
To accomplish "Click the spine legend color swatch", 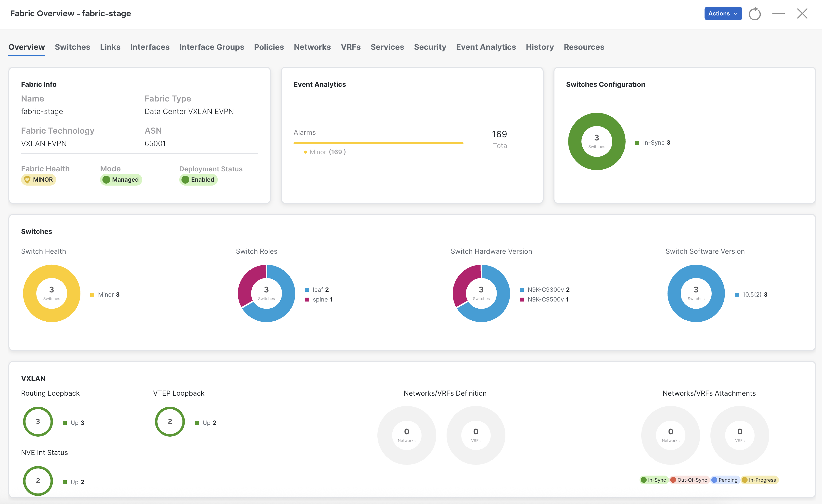I will (307, 300).
